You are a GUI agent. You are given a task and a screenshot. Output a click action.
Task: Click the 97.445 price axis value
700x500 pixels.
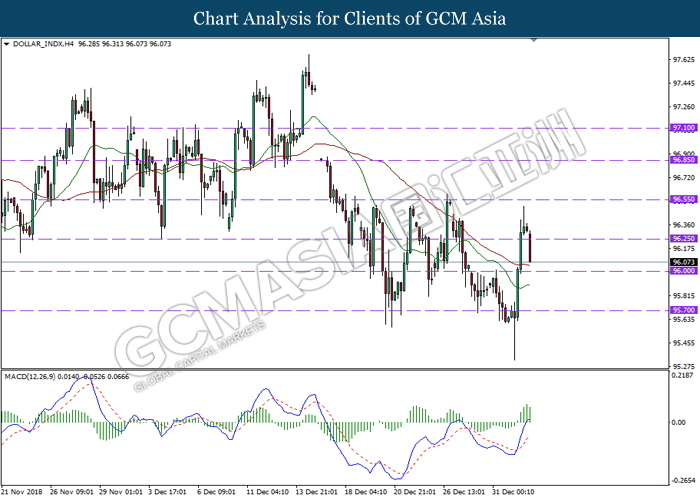[684, 83]
